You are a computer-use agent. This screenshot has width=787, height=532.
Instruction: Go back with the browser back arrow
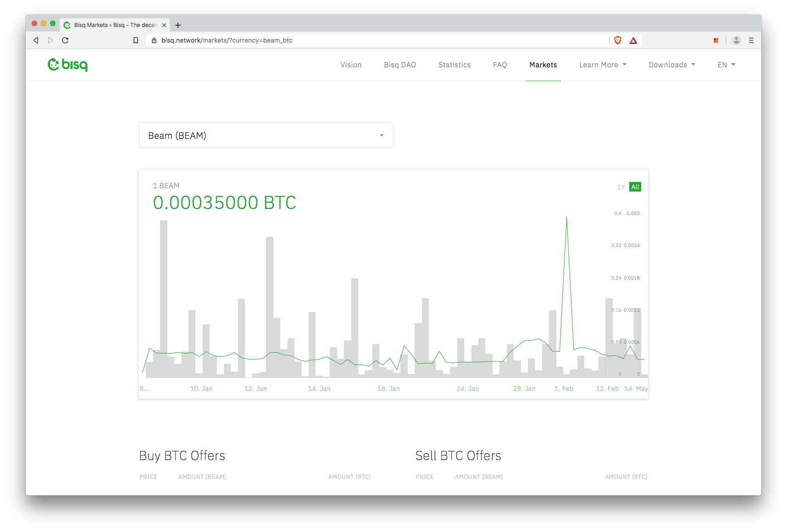pyautogui.click(x=36, y=40)
